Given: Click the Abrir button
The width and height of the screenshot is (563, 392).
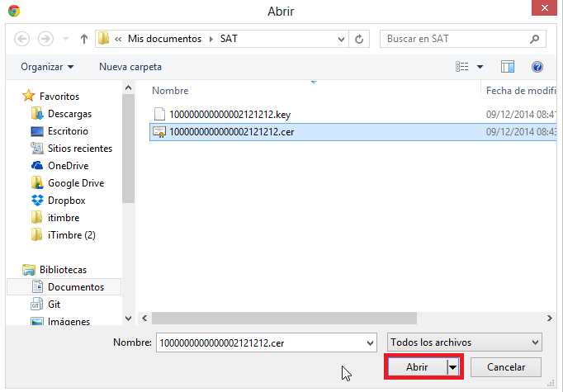Looking at the screenshot, I should 417,366.
